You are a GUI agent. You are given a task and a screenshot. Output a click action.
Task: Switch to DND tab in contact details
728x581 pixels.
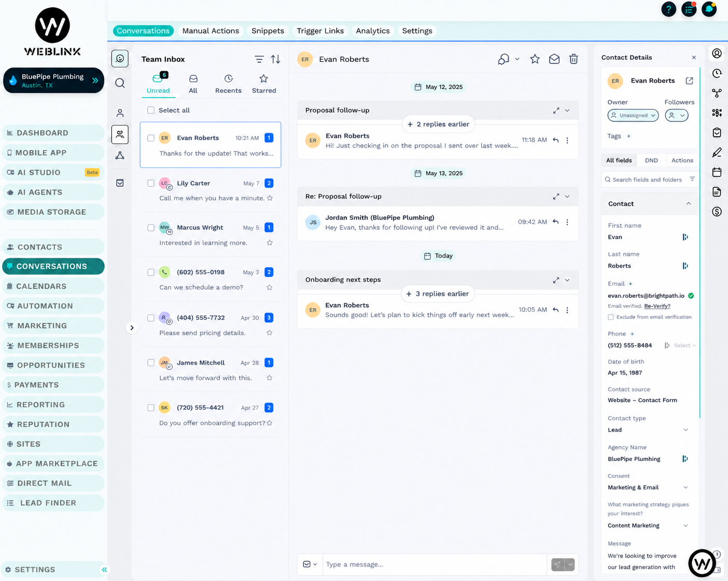(x=651, y=160)
